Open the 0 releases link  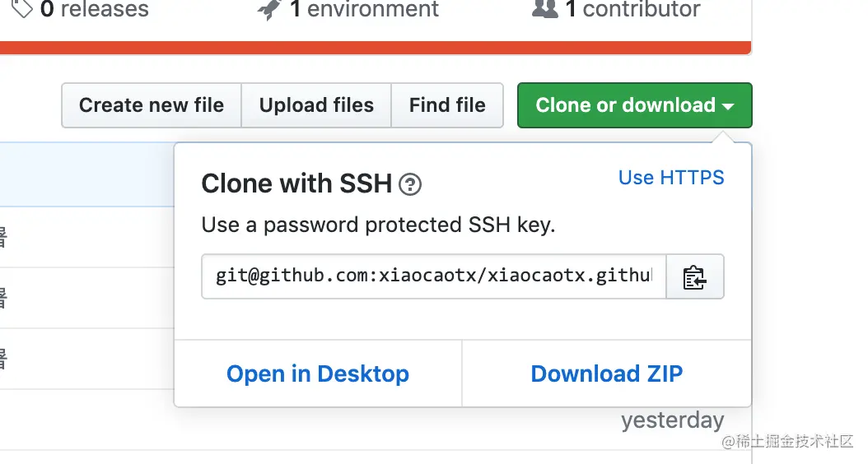[93, 9]
